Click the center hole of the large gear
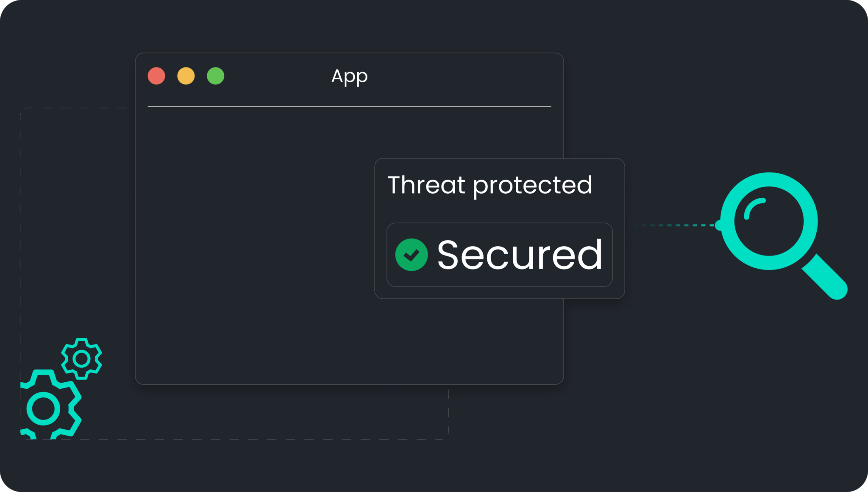The width and height of the screenshot is (868, 492). 43,409
